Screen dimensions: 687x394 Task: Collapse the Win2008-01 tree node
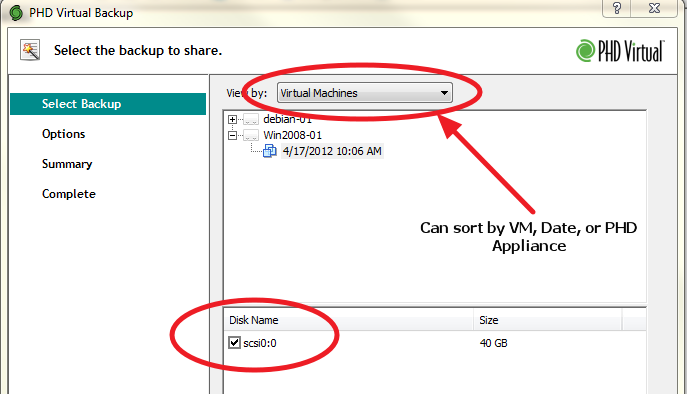(x=233, y=135)
